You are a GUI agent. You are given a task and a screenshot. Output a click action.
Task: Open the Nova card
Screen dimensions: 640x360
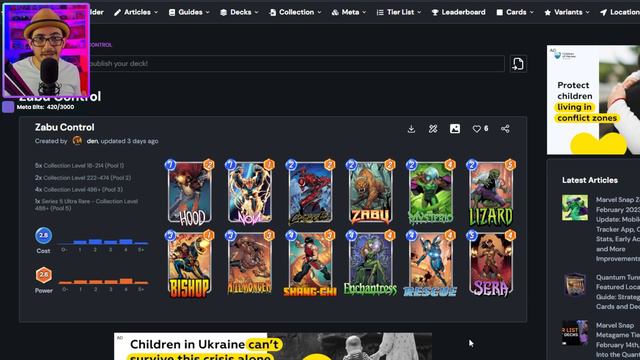point(250,193)
